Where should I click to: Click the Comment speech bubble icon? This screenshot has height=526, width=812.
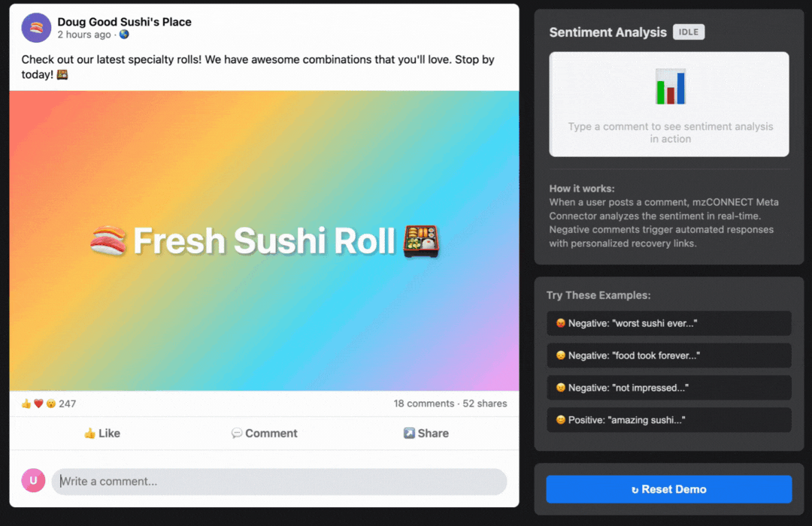click(x=237, y=433)
